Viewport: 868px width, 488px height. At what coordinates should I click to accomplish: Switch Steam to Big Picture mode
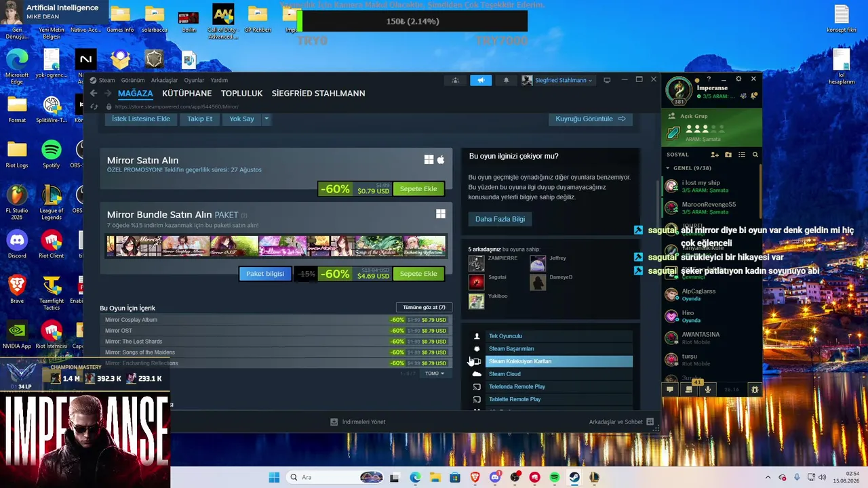point(607,80)
